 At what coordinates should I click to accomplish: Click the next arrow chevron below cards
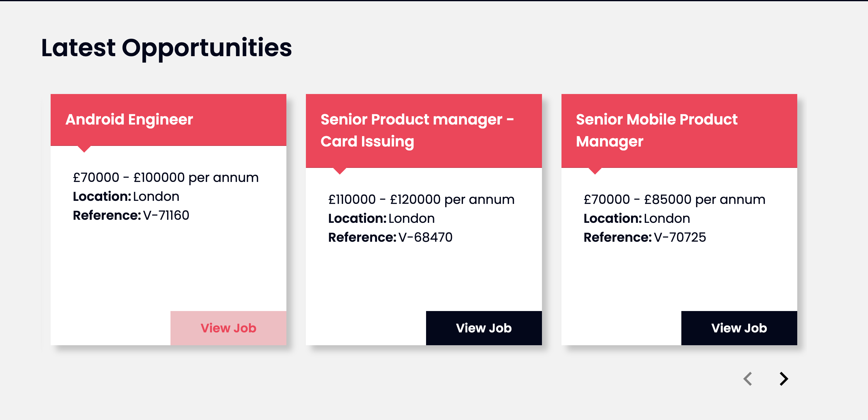(784, 379)
